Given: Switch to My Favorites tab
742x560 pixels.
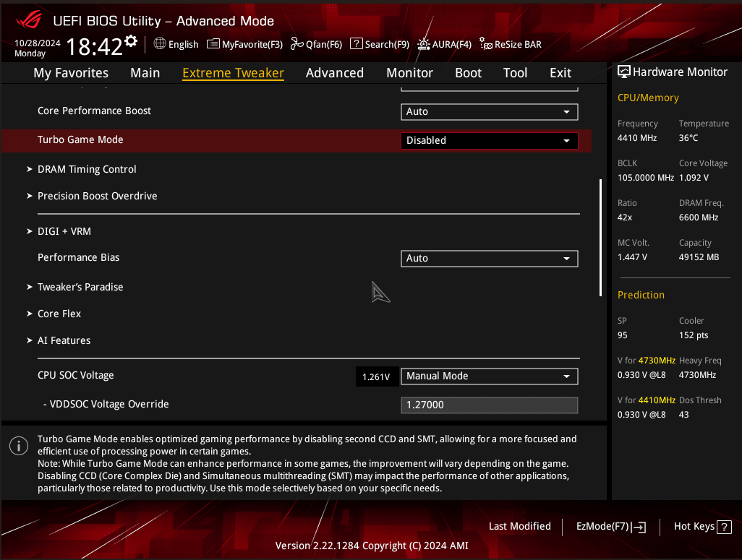Looking at the screenshot, I should [x=71, y=73].
